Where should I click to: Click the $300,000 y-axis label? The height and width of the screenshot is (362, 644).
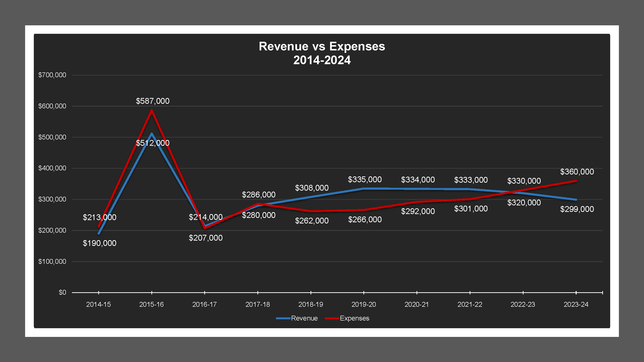tap(52, 199)
